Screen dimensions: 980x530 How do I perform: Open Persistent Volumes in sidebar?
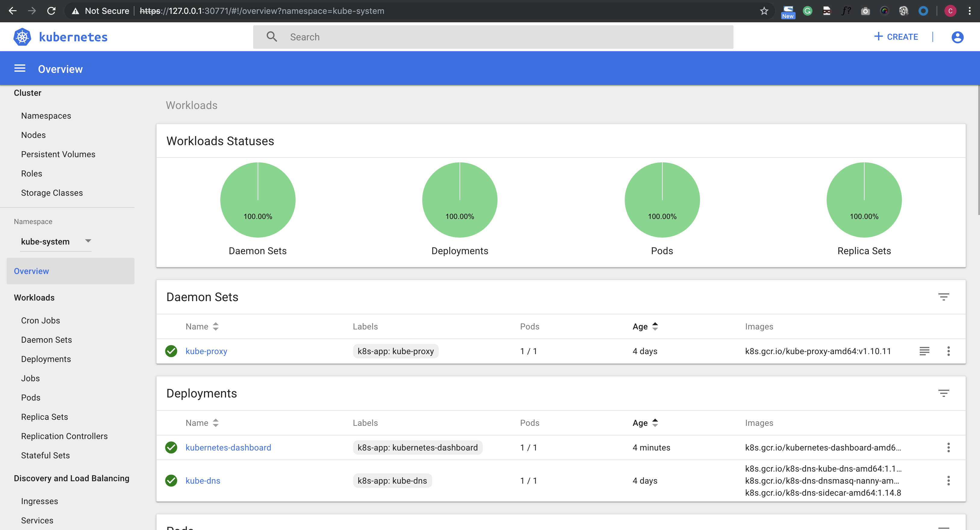click(x=58, y=154)
